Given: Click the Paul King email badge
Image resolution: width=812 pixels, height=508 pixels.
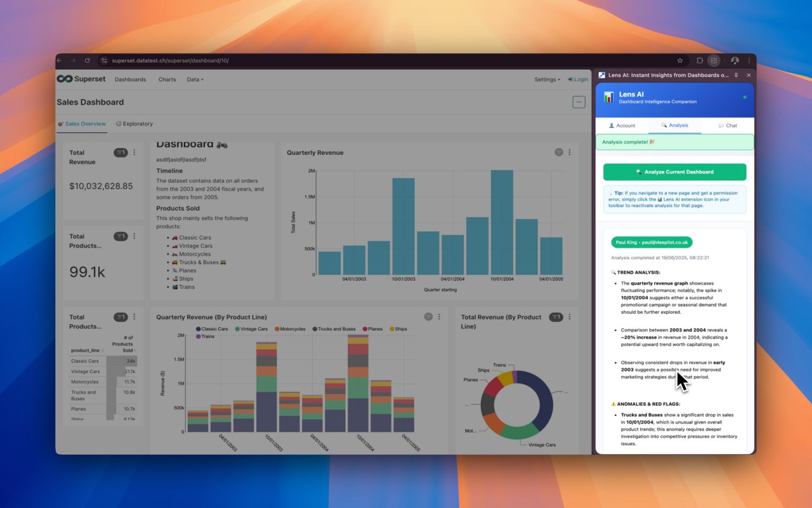Looking at the screenshot, I should click(x=652, y=242).
